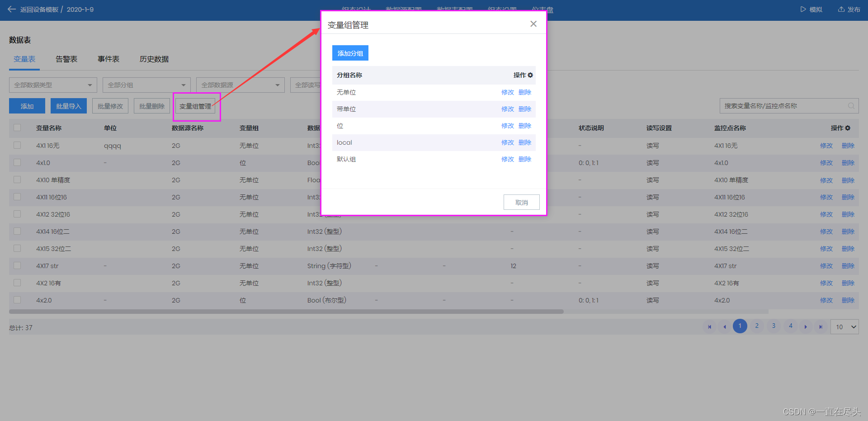Open the 全部数据源 dropdown

240,85
